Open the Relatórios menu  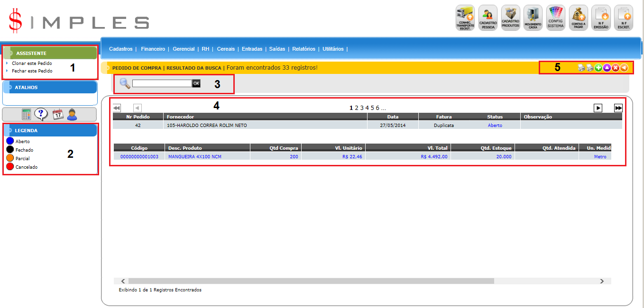pyautogui.click(x=304, y=49)
